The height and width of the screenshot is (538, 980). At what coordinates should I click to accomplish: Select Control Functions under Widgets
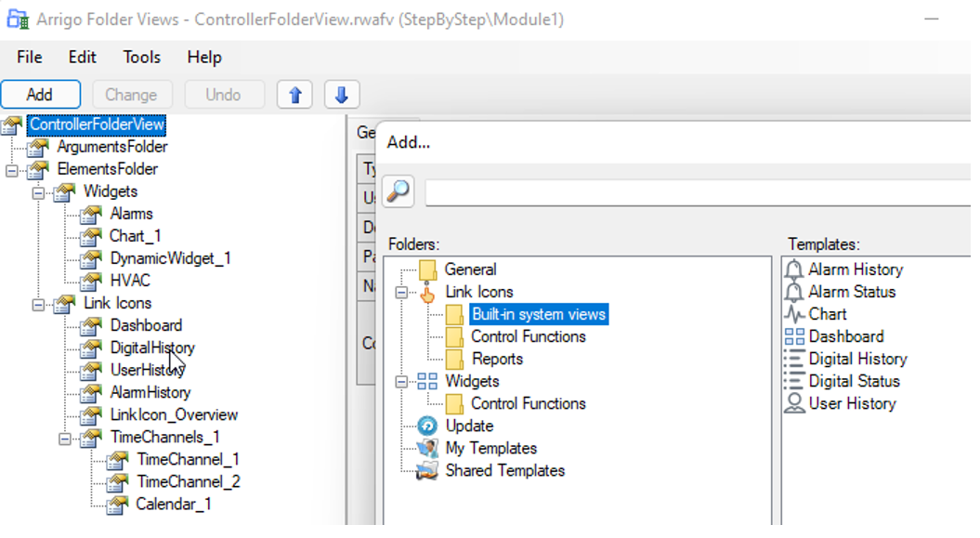(529, 403)
